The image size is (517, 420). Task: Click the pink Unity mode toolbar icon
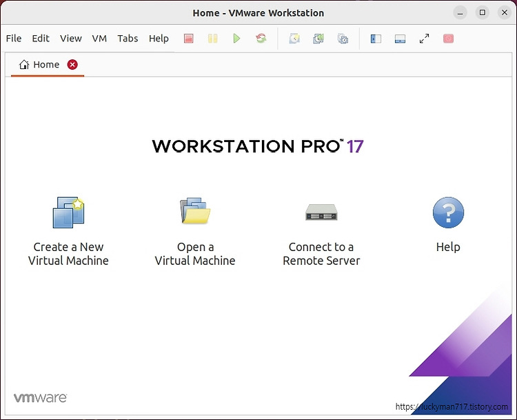449,39
